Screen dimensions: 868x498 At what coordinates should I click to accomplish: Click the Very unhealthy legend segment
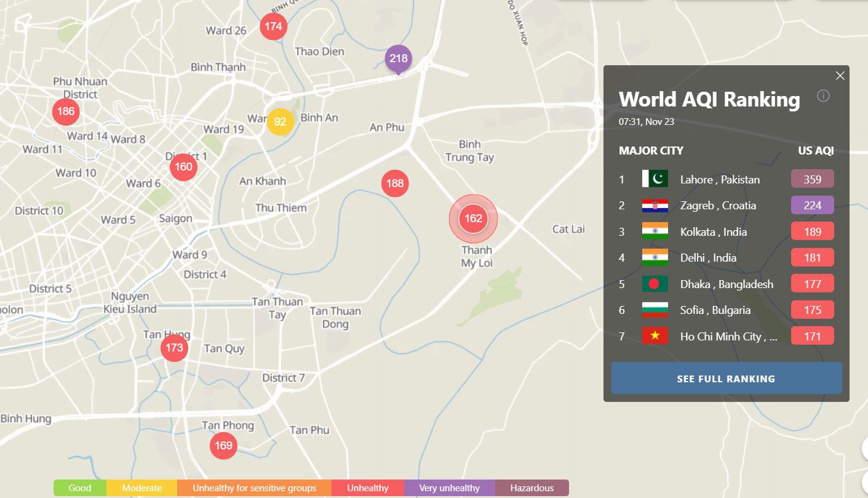coord(449,488)
